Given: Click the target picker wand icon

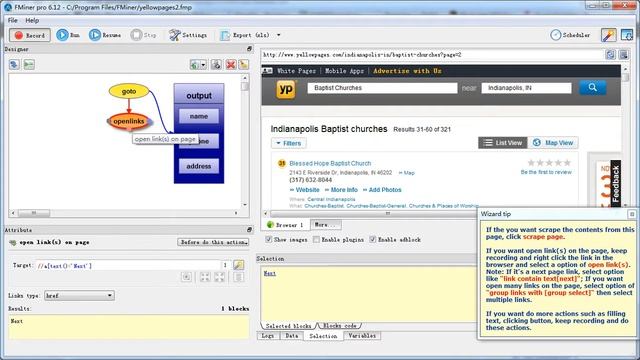Looking at the screenshot, I should (x=238, y=265).
